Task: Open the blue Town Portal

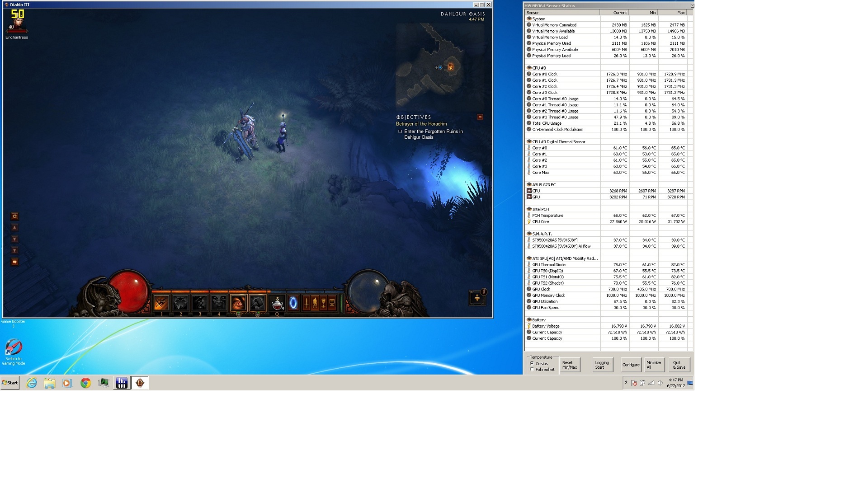Action: pyautogui.click(x=293, y=303)
